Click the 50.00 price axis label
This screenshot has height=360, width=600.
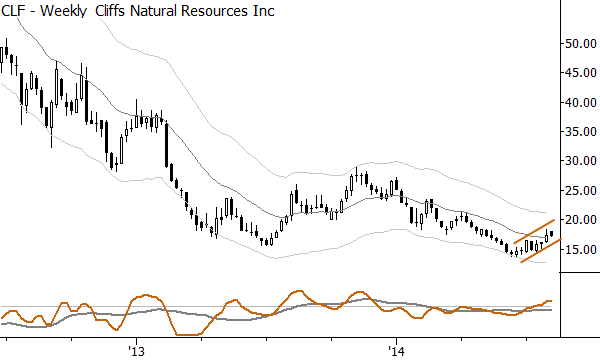581,43
